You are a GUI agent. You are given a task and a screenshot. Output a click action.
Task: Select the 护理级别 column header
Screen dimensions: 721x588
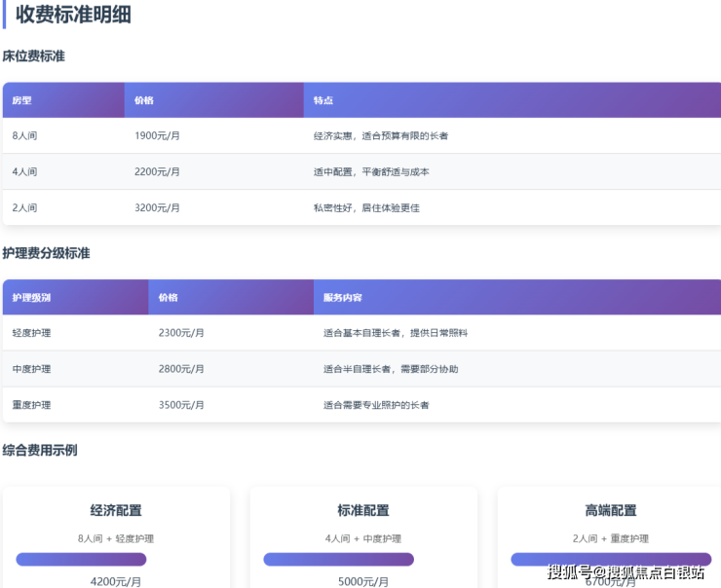(31, 298)
